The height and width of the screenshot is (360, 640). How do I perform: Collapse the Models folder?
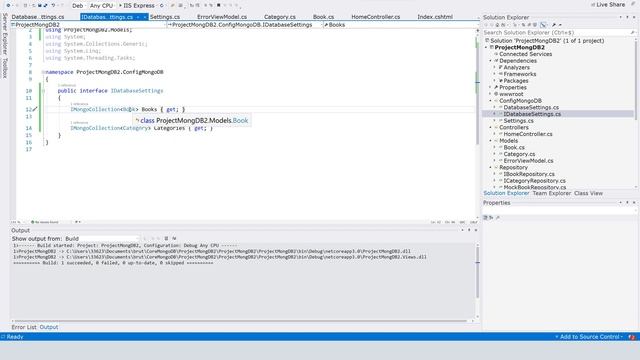pyautogui.click(x=491, y=141)
